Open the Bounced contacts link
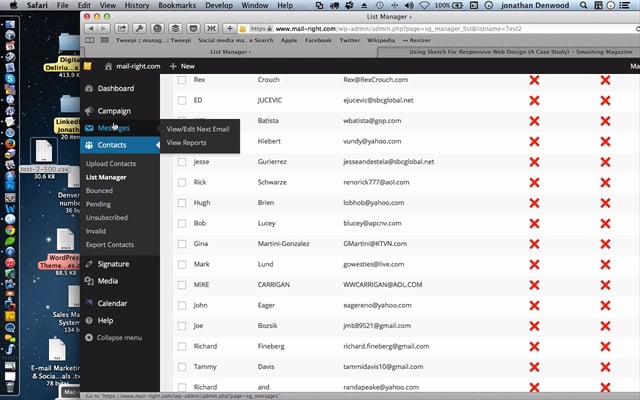Viewport: 640px width, 400px height. 99,191
